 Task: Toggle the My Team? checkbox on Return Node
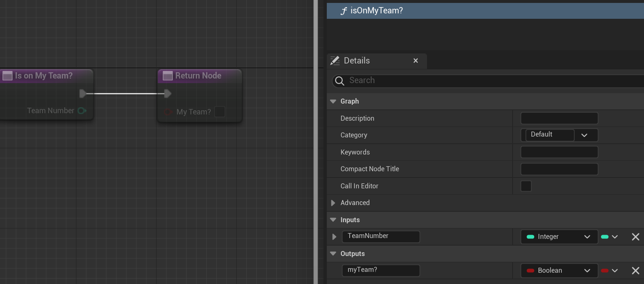click(220, 112)
